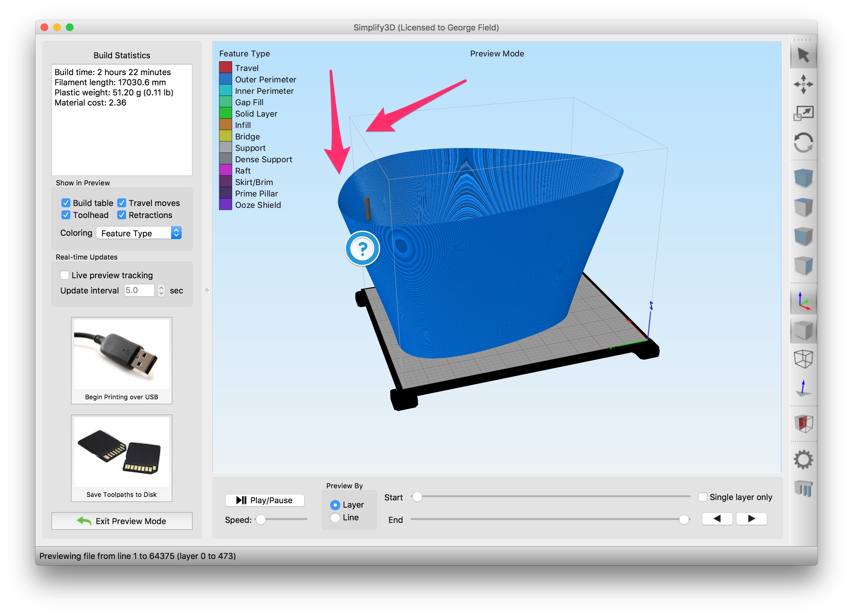Uncheck the Build table checkbox

pos(66,203)
